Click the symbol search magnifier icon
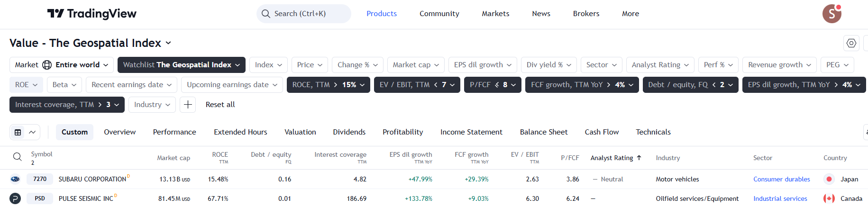The image size is (868, 207). coord(17,157)
